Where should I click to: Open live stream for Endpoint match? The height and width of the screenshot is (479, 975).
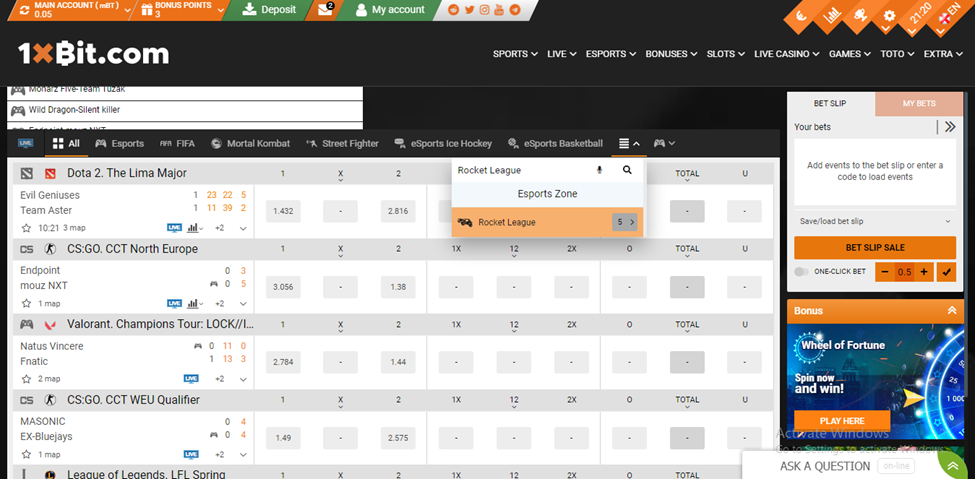click(175, 304)
